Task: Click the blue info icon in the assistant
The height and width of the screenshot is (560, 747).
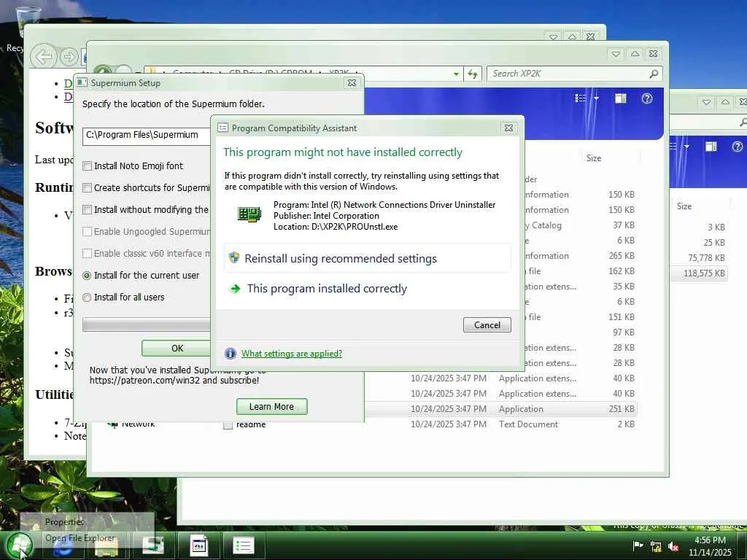Action: click(x=230, y=354)
